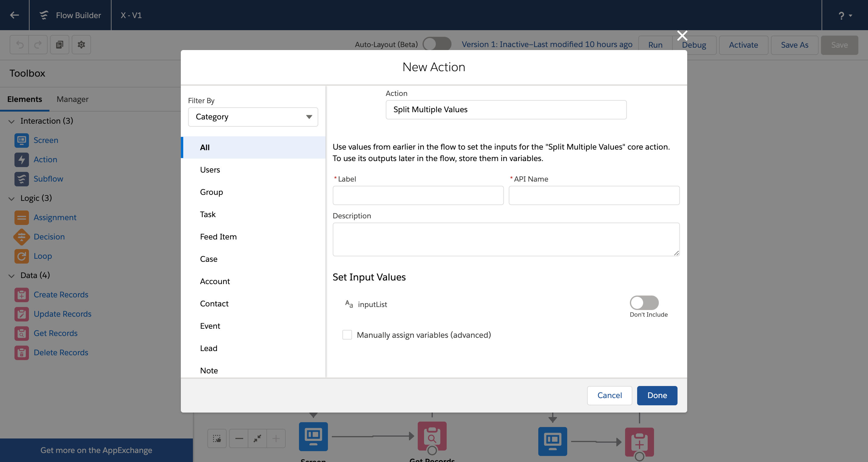Select the Group category
Image resolution: width=868 pixels, height=462 pixels.
[253, 192]
